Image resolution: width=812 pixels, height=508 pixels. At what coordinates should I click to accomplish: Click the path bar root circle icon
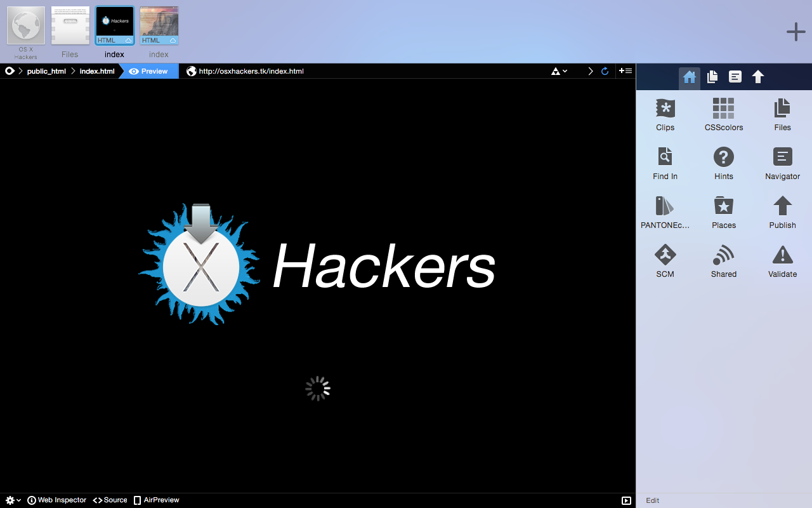tap(10, 71)
